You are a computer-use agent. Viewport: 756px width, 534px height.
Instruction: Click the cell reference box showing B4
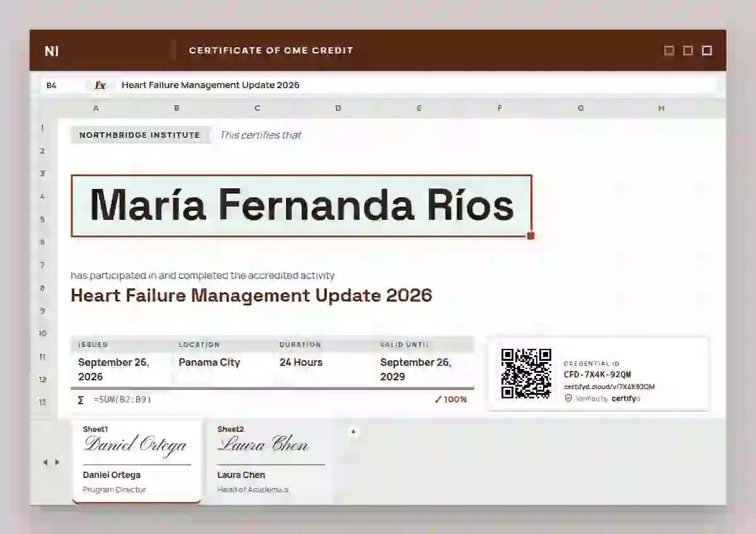[x=62, y=85]
